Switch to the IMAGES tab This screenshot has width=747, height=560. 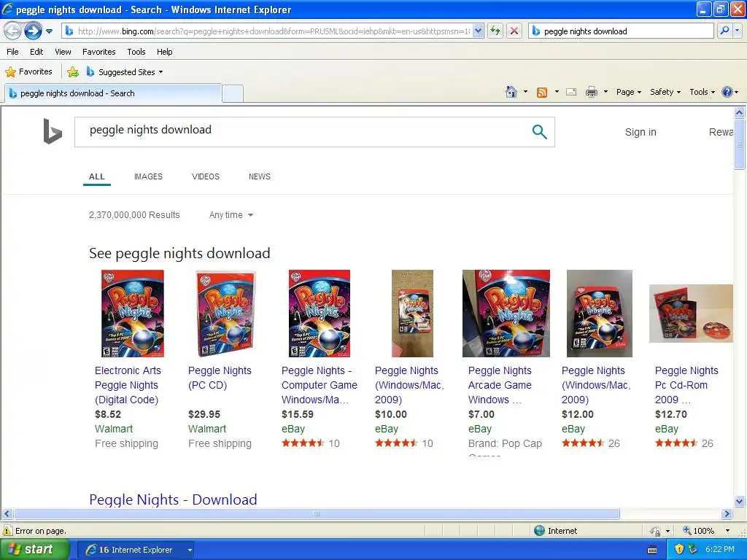[x=148, y=176]
